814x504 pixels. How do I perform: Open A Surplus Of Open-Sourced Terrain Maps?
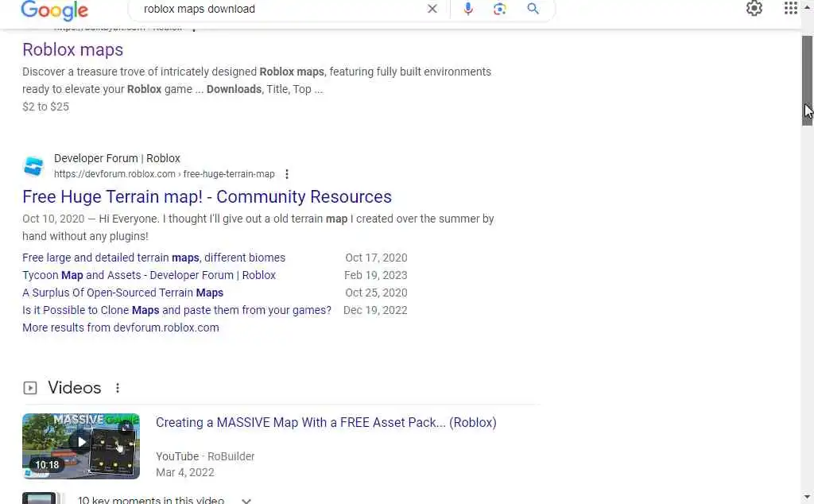click(122, 293)
